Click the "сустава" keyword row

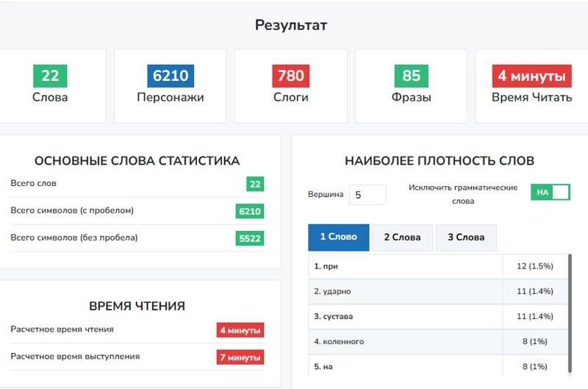tap(404, 316)
